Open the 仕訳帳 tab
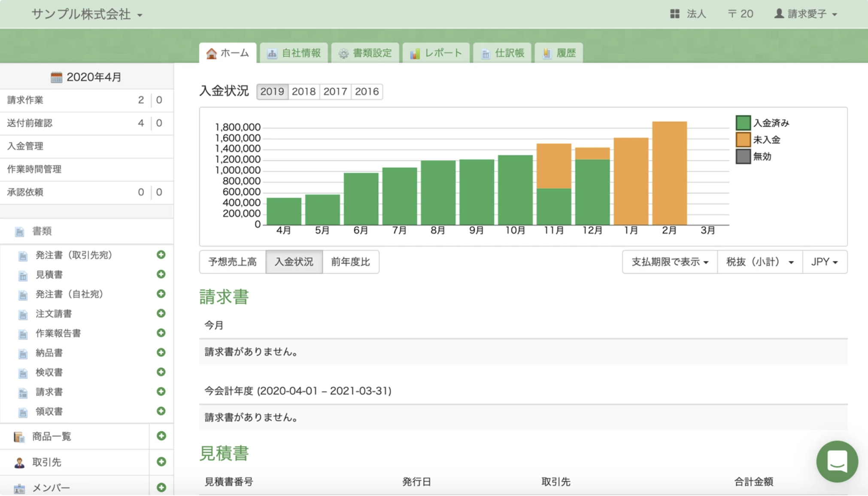The width and height of the screenshot is (868, 496). point(502,53)
